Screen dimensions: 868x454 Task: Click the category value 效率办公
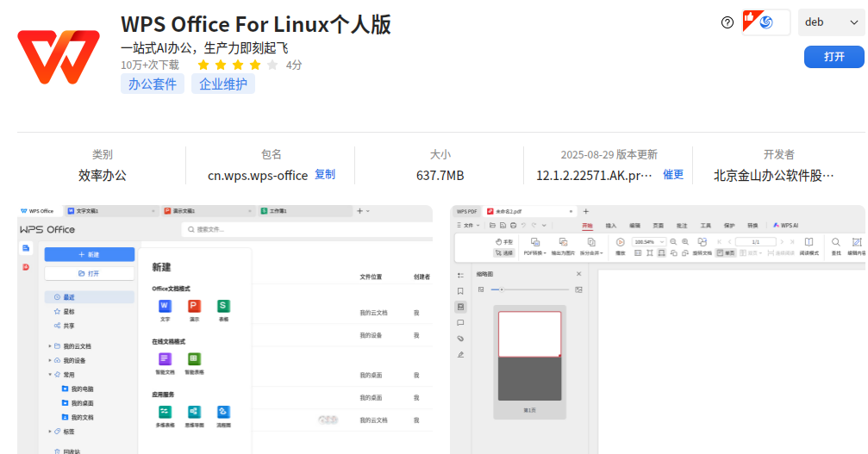[x=103, y=175]
